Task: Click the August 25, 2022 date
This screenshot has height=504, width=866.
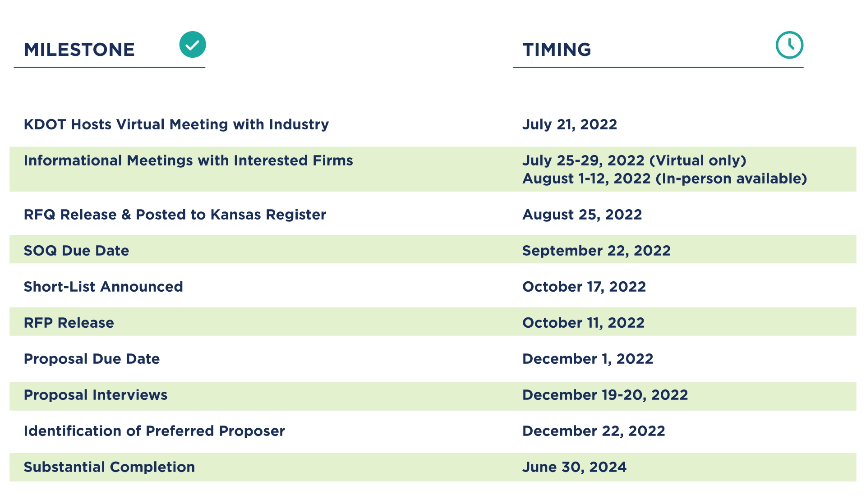Action: tap(582, 215)
